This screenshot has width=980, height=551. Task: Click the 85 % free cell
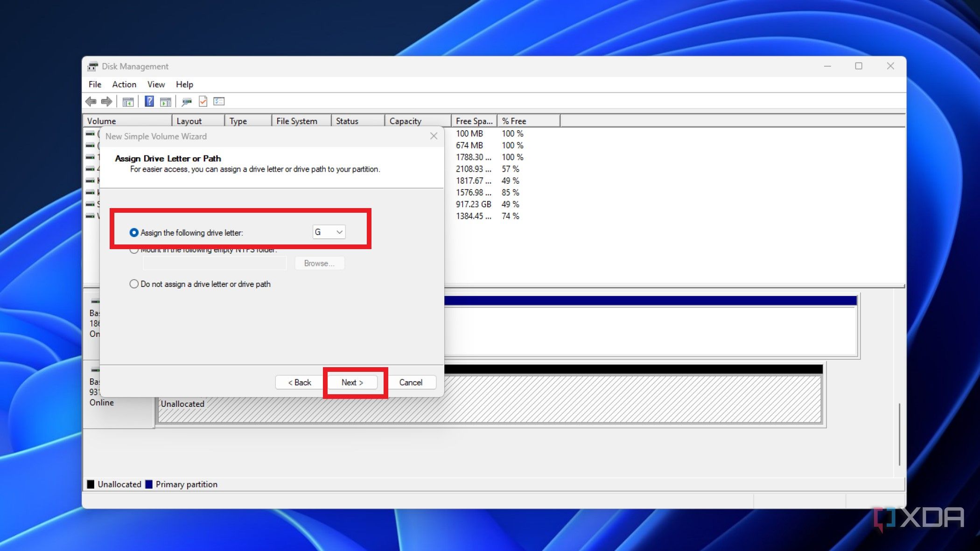510,193
